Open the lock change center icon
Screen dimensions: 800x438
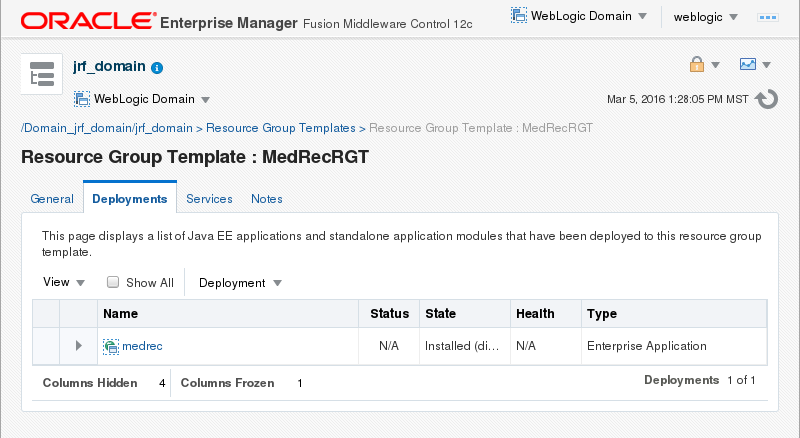coord(697,65)
